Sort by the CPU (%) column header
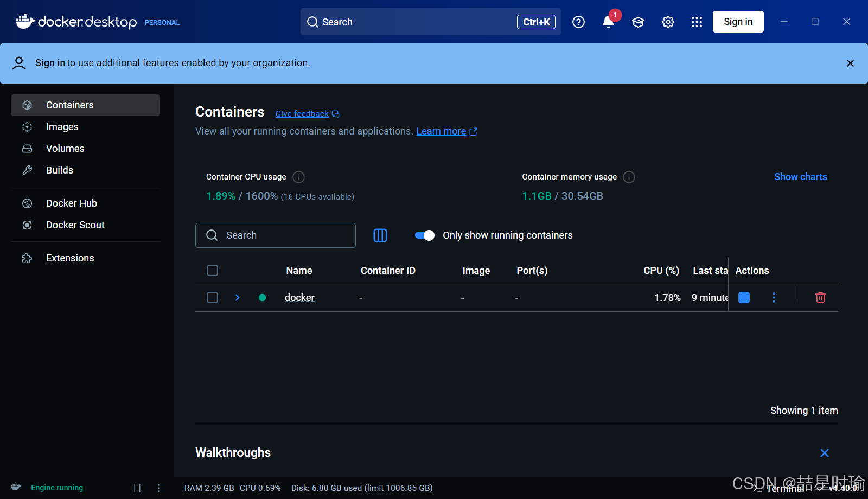868x499 pixels. point(661,271)
